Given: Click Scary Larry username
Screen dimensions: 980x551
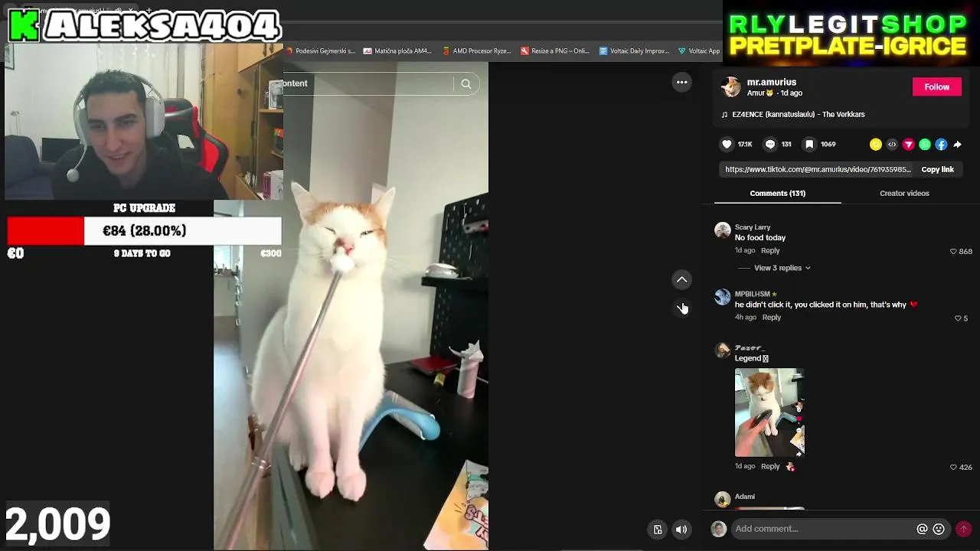Looking at the screenshot, I should [x=753, y=227].
